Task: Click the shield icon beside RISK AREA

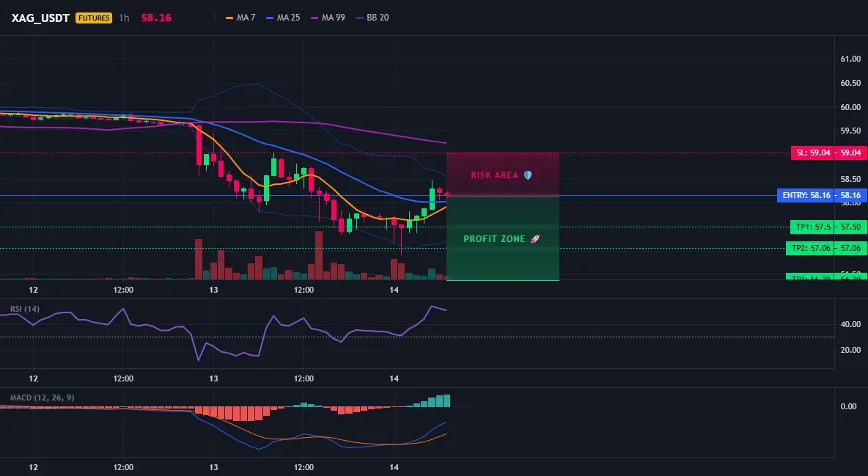Action: (528, 175)
